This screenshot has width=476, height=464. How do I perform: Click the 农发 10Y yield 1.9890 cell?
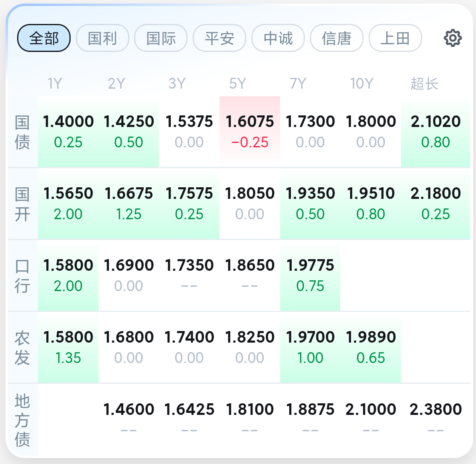click(371, 347)
